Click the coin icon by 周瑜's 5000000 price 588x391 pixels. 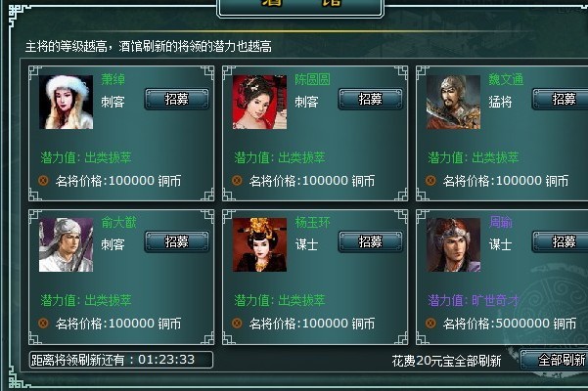[x=430, y=323]
